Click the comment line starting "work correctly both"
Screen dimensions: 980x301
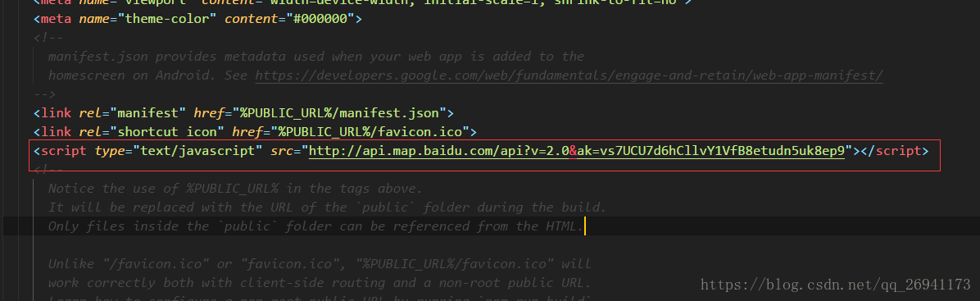click(x=320, y=282)
